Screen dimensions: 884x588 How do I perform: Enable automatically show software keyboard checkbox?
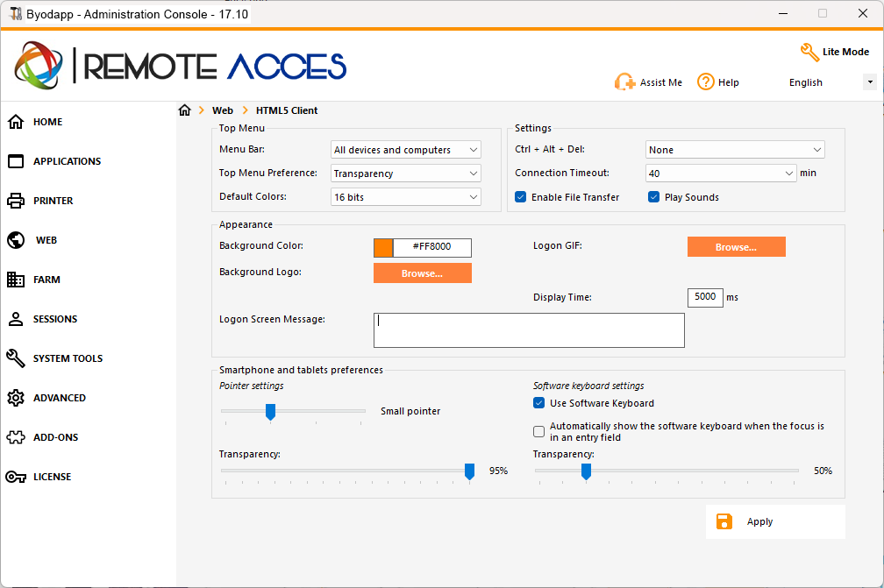(539, 431)
